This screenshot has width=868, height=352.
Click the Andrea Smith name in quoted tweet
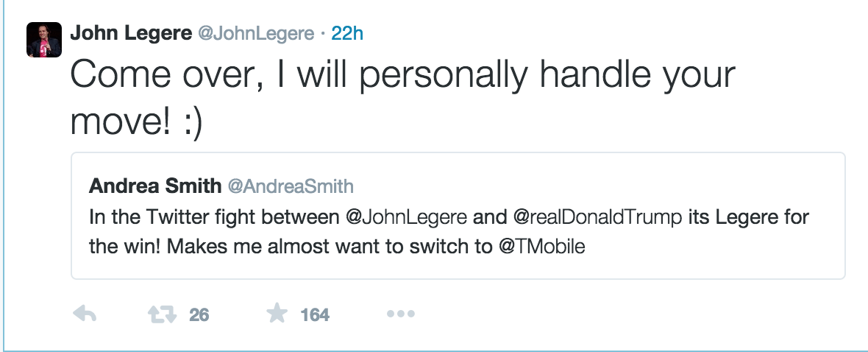154,186
